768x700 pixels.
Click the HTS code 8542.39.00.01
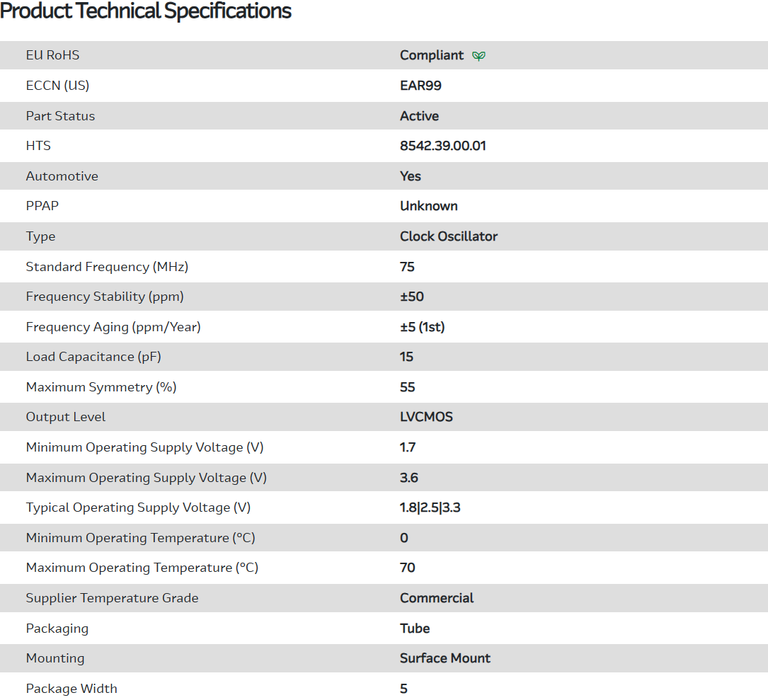[x=442, y=146]
